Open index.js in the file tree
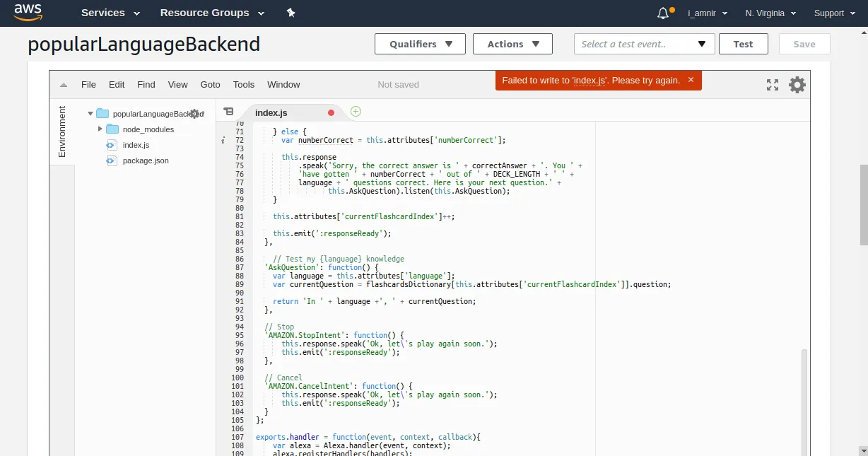 coord(136,145)
